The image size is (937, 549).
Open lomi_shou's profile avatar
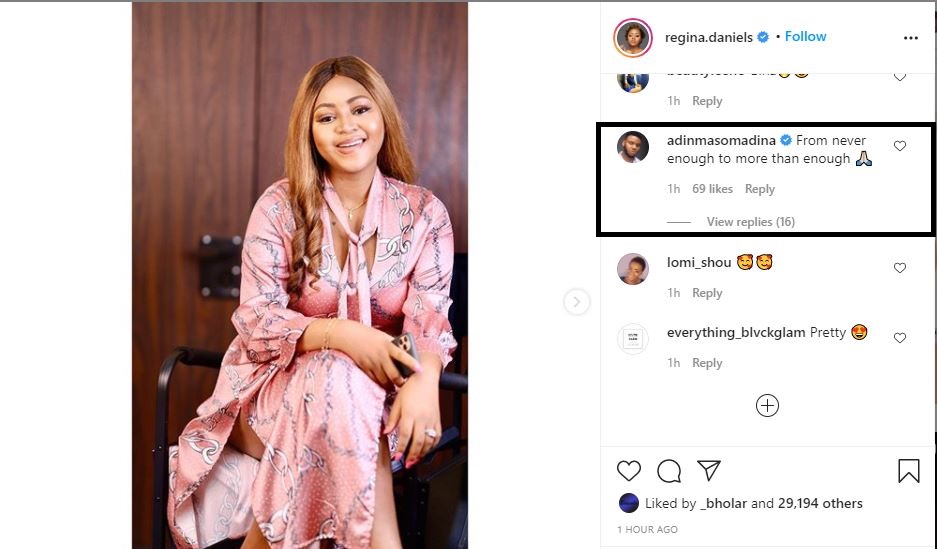[x=633, y=268]
